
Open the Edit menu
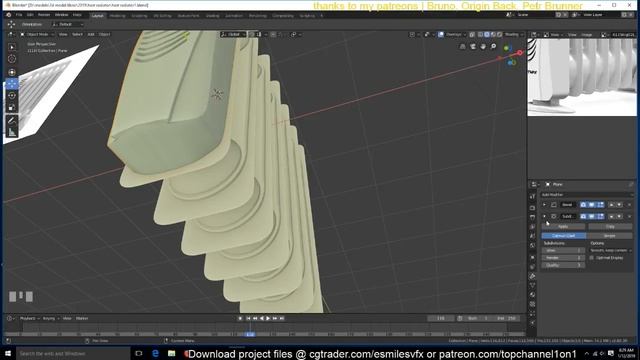pyautogui.click(x=30, y=15)
